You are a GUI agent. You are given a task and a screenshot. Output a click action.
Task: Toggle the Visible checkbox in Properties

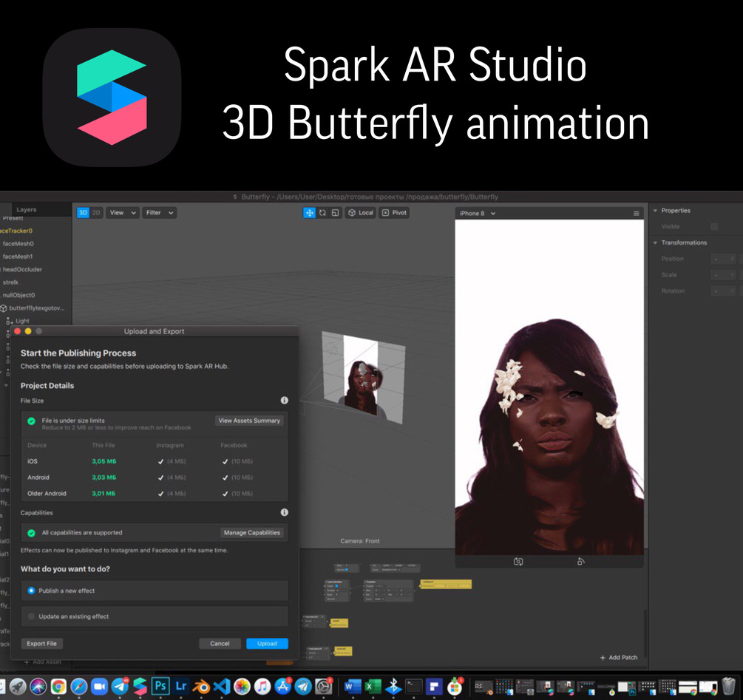tap(714, 226)
